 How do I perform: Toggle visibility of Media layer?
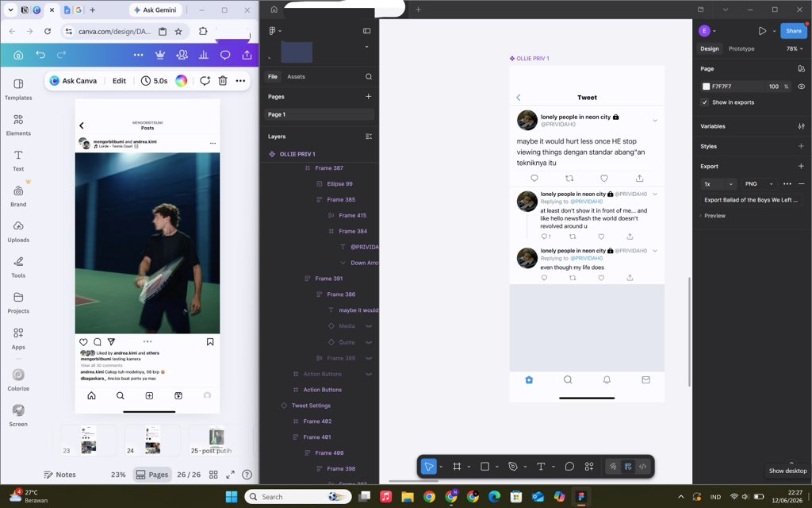click(370, 326)
